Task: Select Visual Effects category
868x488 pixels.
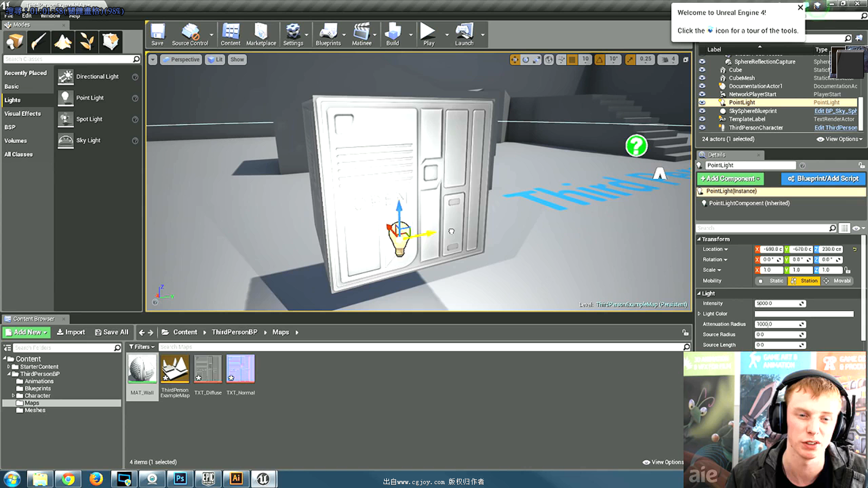Action: [x=23, y=114]
